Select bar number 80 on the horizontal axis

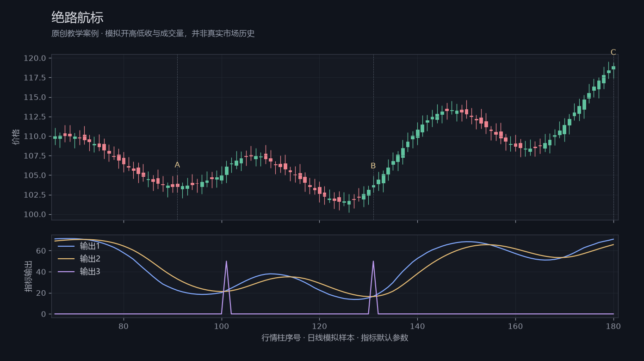click(124, 326)
